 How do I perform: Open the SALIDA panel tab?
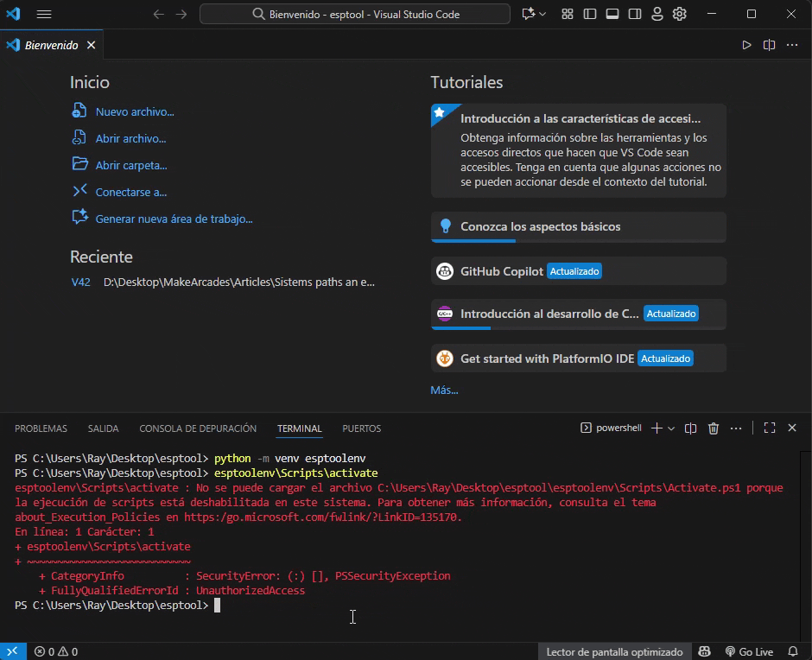tap(103, 428)
